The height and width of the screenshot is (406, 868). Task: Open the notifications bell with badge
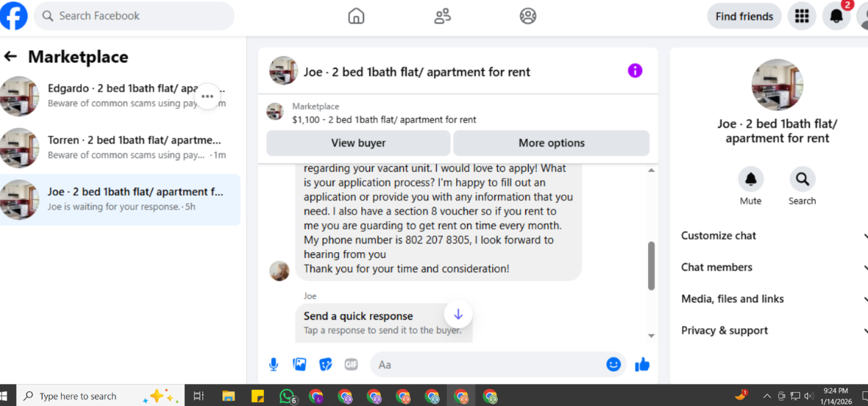click(836, 16)
